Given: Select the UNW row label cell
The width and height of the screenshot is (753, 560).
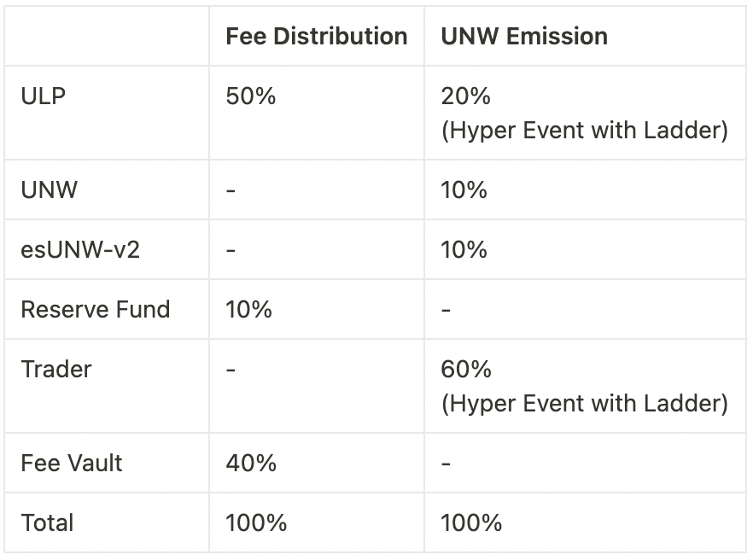Looking at the screenshot, I should click(x=50, y=190).
